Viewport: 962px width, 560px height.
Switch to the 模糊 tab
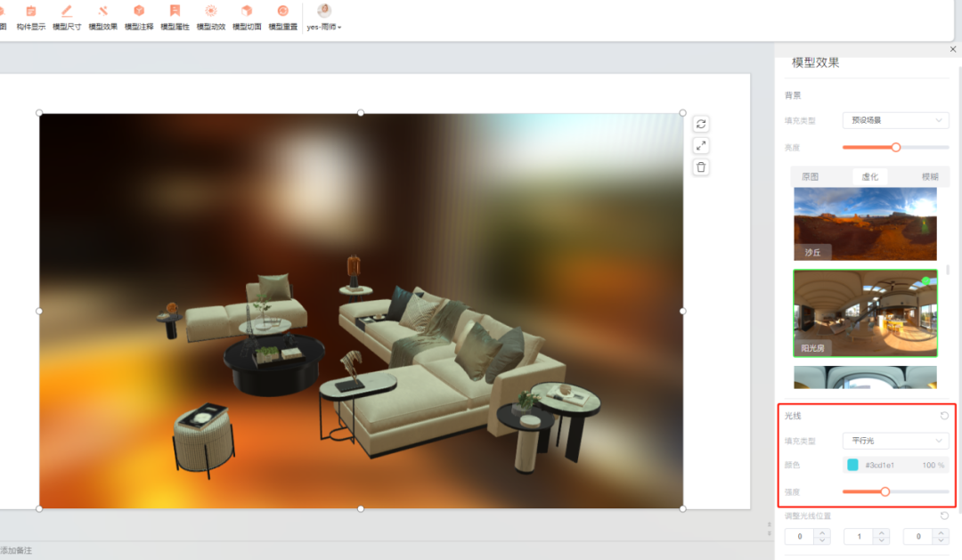tap(929, 176)
